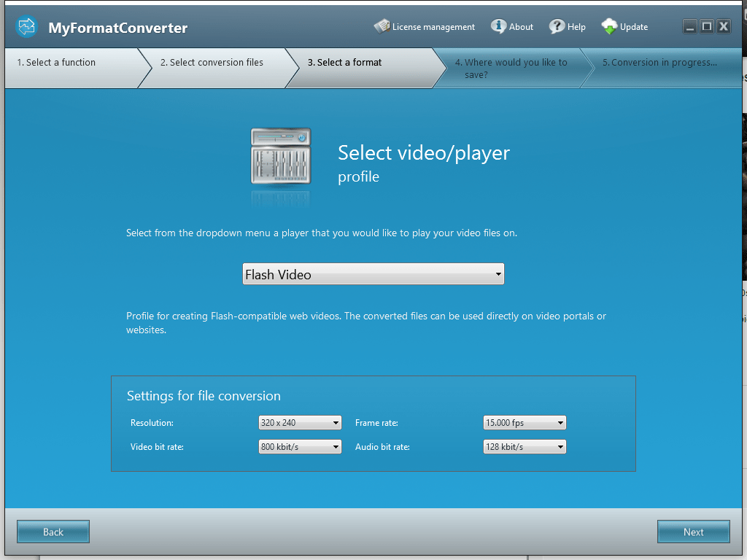747x560 pixels.
Task: Click the Back button
Action: [x=53, y=531]
